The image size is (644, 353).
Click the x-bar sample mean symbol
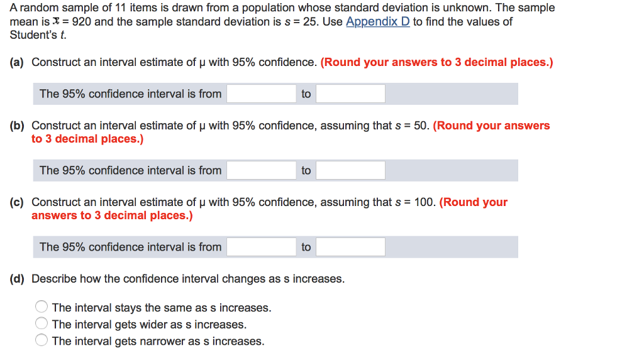point(56,21)
